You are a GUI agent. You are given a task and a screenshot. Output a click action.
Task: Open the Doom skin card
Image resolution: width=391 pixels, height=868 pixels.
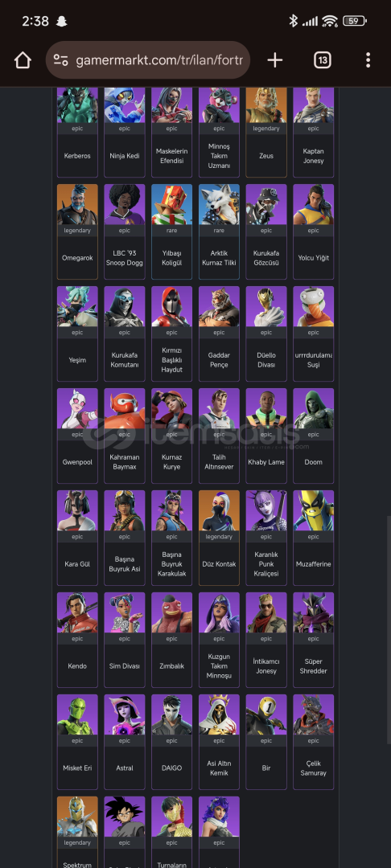coord(314,436)
